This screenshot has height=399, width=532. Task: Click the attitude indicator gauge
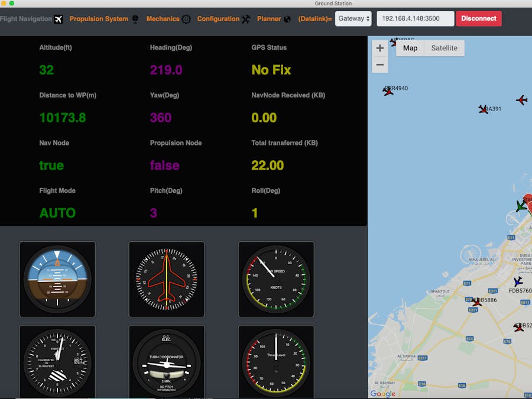57,279
